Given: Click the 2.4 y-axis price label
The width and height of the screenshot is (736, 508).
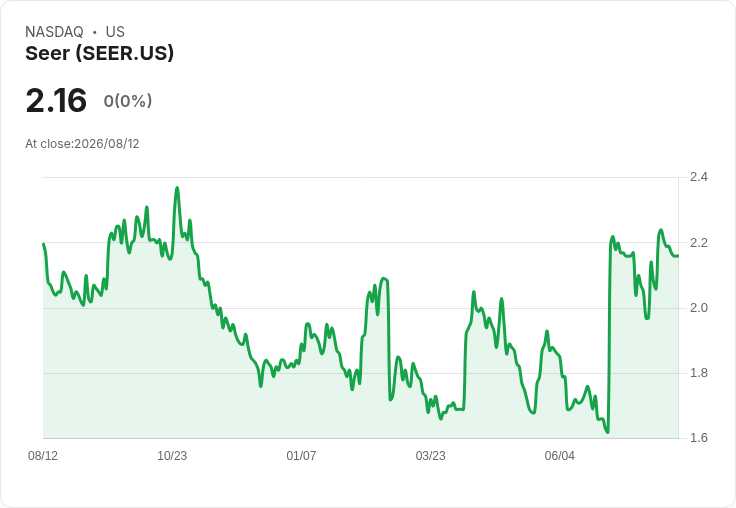Looking at the screenshot, I should [698, 177].
